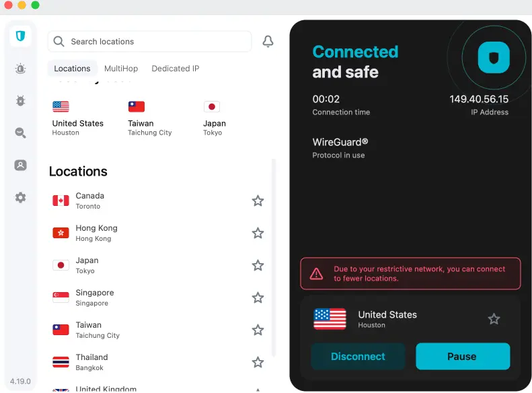Click the Search locations field
The width and height of the screenshot is (532, 393).
click(149, 42)
